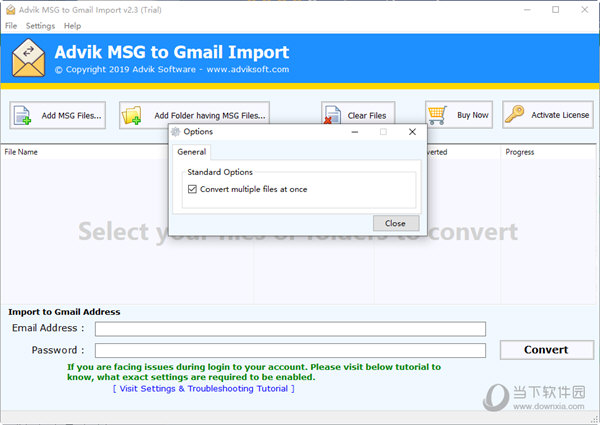Screen dimensions: 600x425
Task: Click the Add Folder yellow folder icon
Action: click(131, 116)
